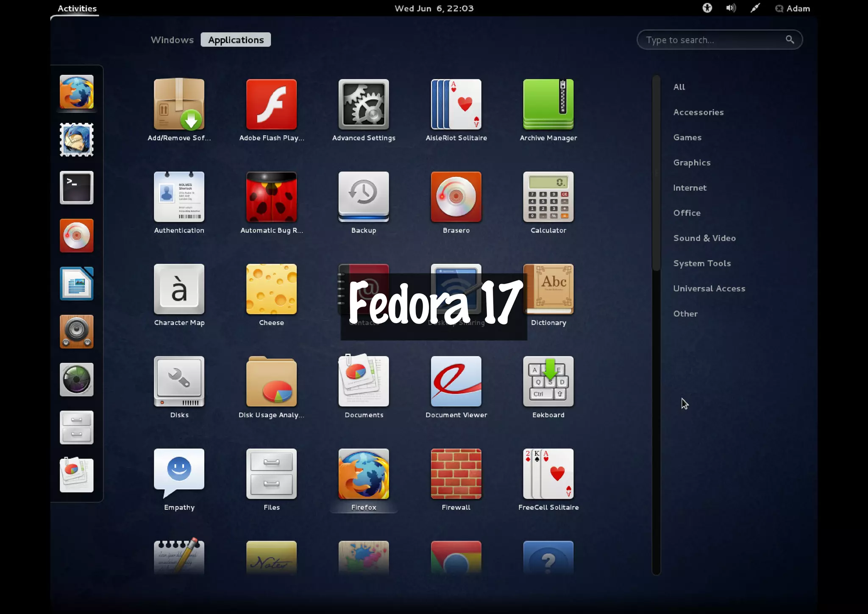Launch Documents app from grid
Viewport: 868px width, 614px height.
364,388
